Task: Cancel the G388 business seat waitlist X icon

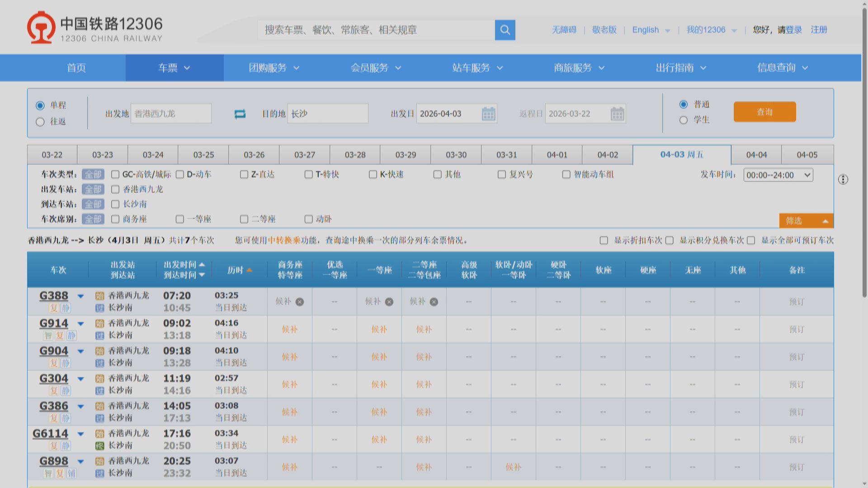Action: pyautogui.click(x=300, y=302)
